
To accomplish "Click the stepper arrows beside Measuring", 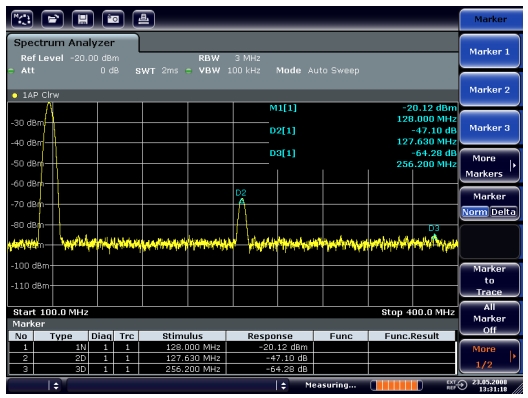I will click(x=283, y=386).
